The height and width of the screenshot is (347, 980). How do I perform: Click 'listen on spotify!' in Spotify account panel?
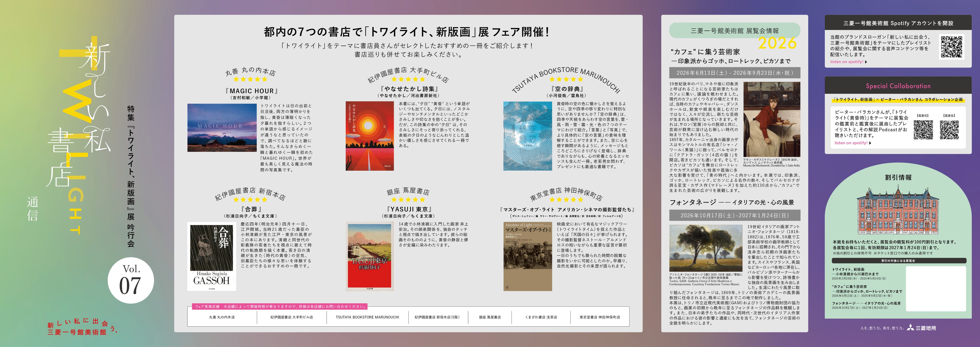(847, 62)
